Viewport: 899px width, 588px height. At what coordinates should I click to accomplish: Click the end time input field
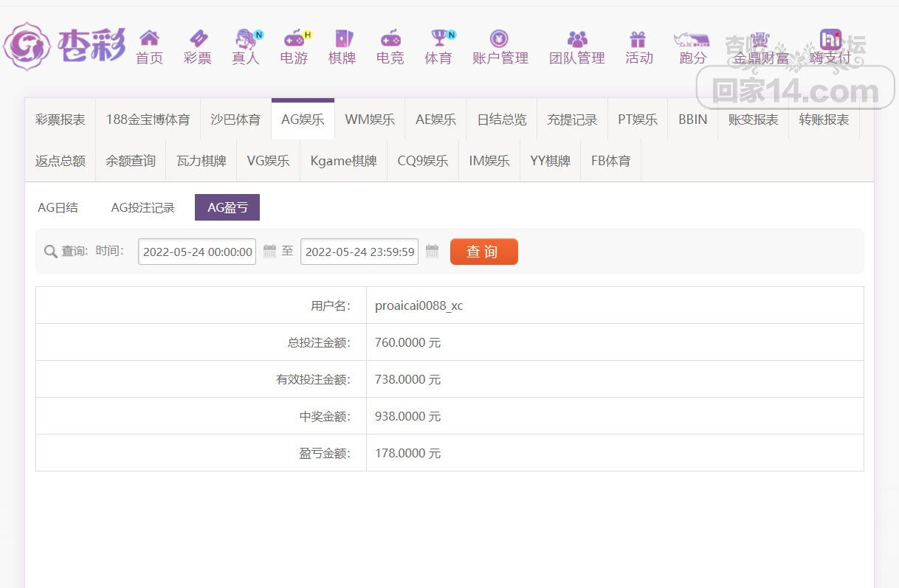coord(359,252)
